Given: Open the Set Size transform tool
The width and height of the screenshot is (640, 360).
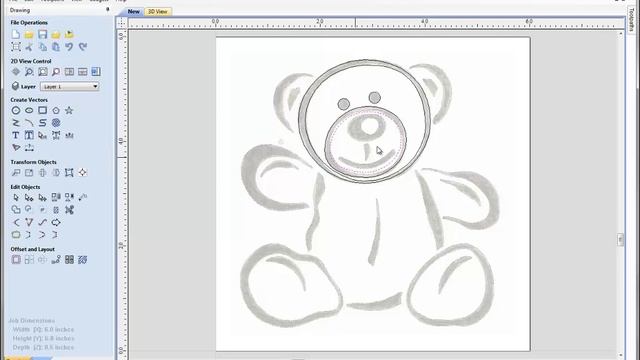Looking at the screenshot, I should (x=29, y=172).
